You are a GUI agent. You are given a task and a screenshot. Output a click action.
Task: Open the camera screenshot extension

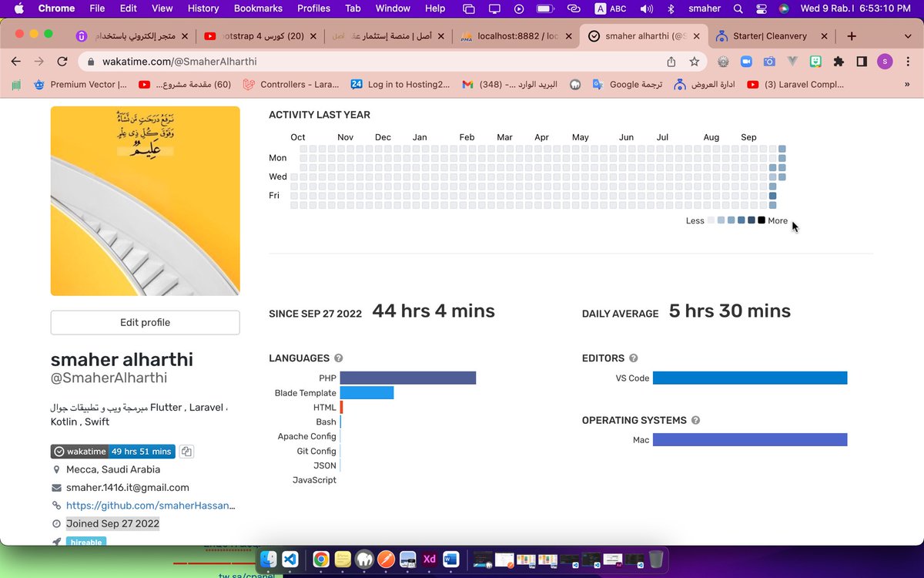point(769,62)
